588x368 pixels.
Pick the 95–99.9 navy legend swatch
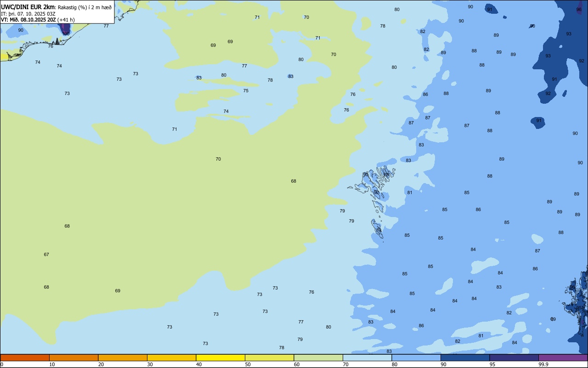click(x=514, y=357)
